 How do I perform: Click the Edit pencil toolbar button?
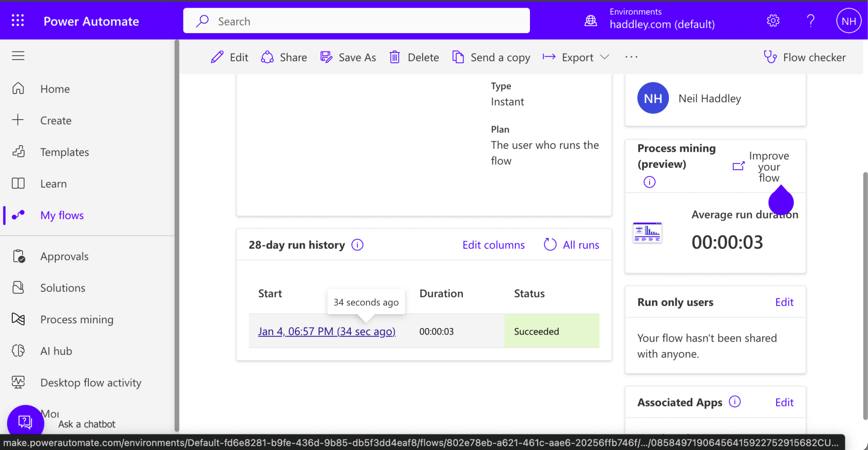(229, 57)
